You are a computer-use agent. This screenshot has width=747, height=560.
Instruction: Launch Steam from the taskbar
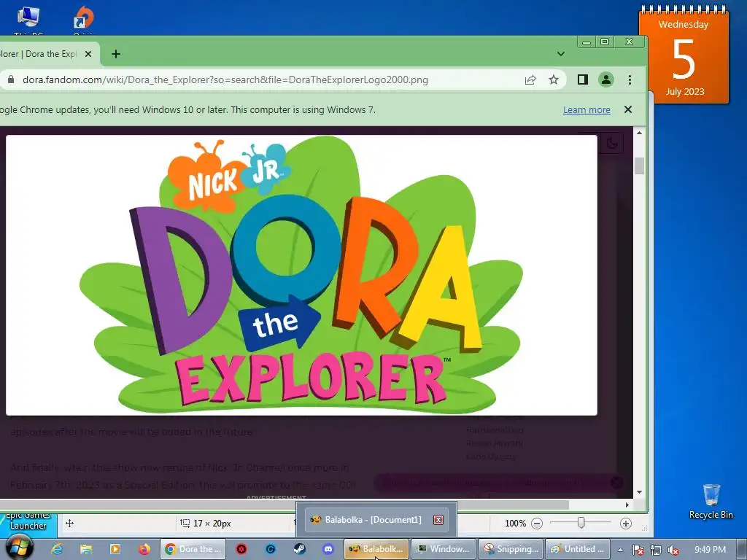tap(299, 549)
